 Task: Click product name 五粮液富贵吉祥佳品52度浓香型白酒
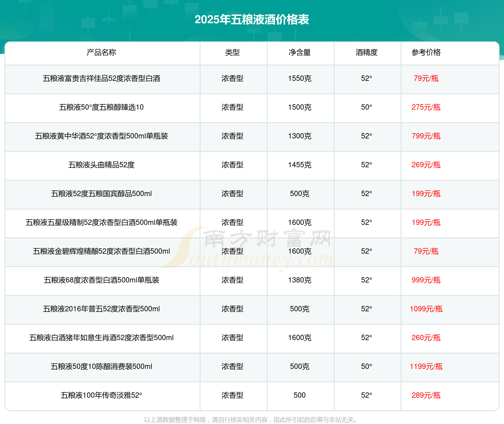101,78
